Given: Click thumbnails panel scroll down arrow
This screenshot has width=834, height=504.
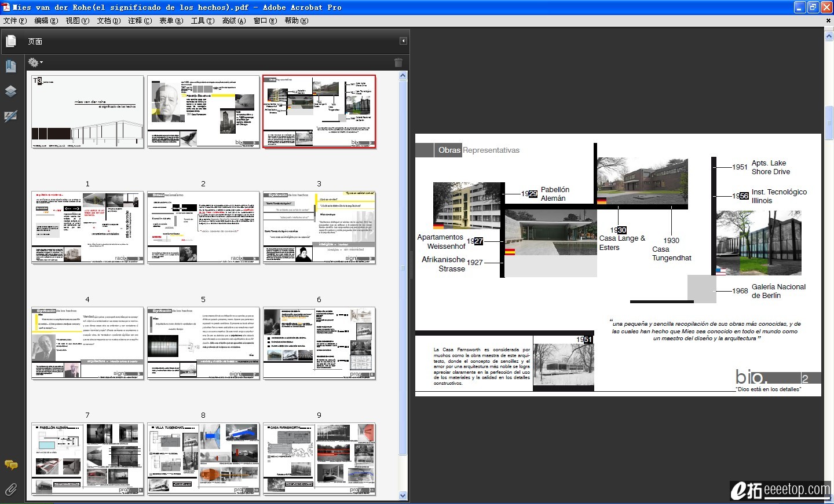Looking at the screenshot, I should coord(403,495).
